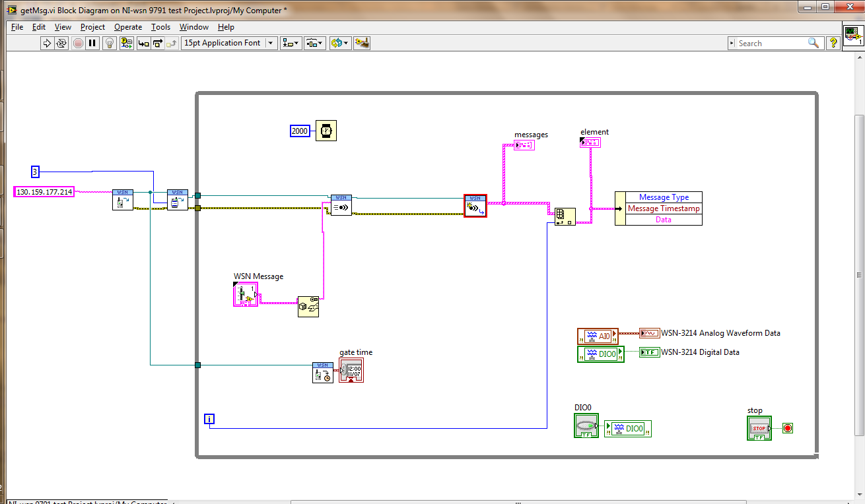Select the AI0 shared variable node
The width and height of the screenshot is (865, 504).
point(598,336)
